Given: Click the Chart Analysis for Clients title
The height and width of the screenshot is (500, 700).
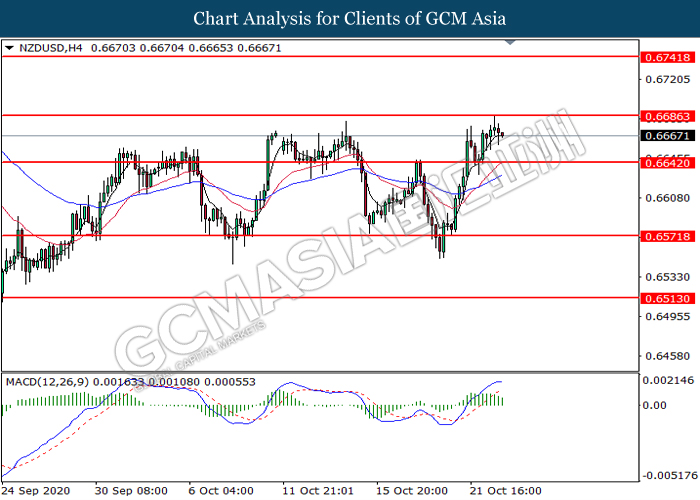Looking at the screenshot, I should tap(350, 18).
